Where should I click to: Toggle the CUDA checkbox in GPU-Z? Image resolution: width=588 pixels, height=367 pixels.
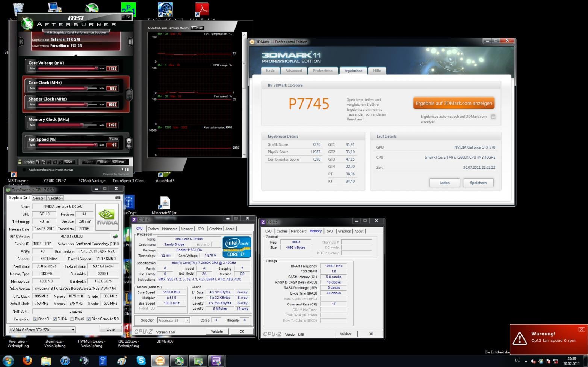click(x=54, y=319)
